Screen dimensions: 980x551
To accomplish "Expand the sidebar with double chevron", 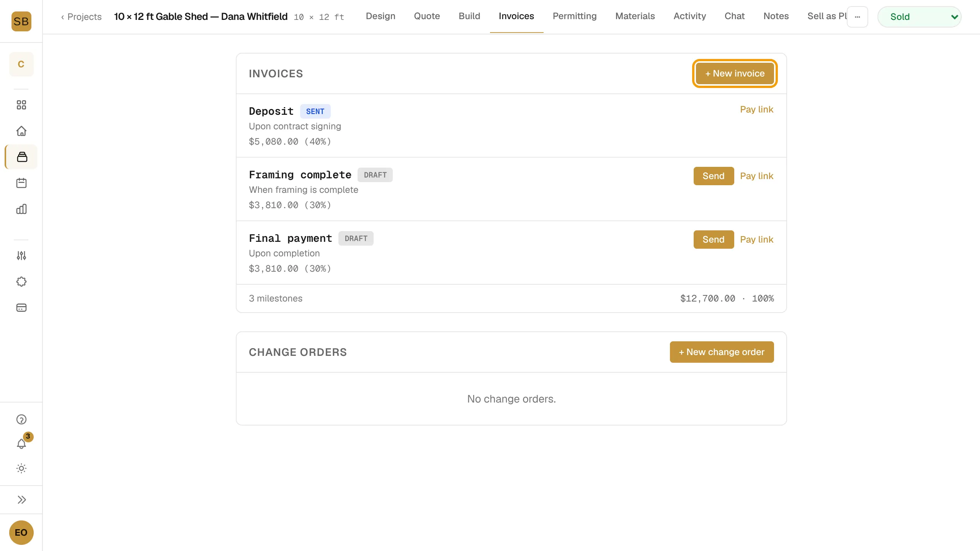I will 21,500.
